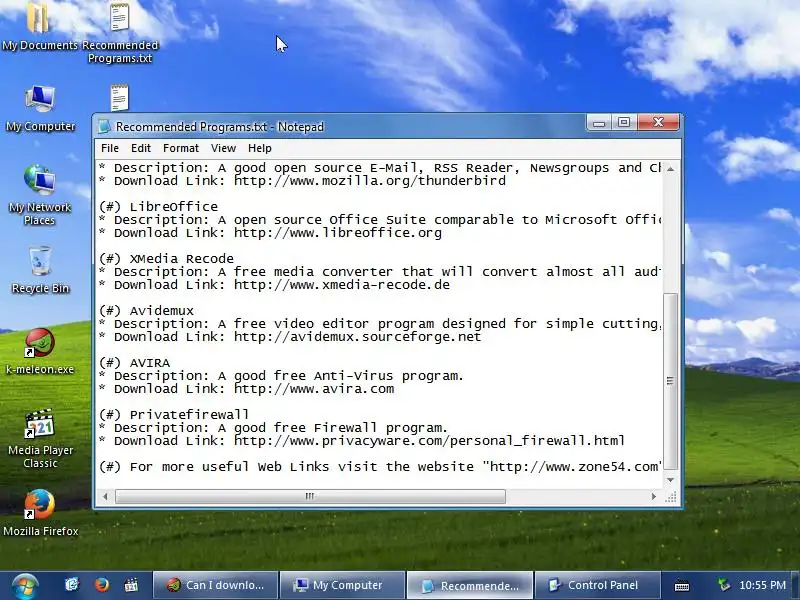Open the Format menu in Notepad

click(x=181, y=148)
